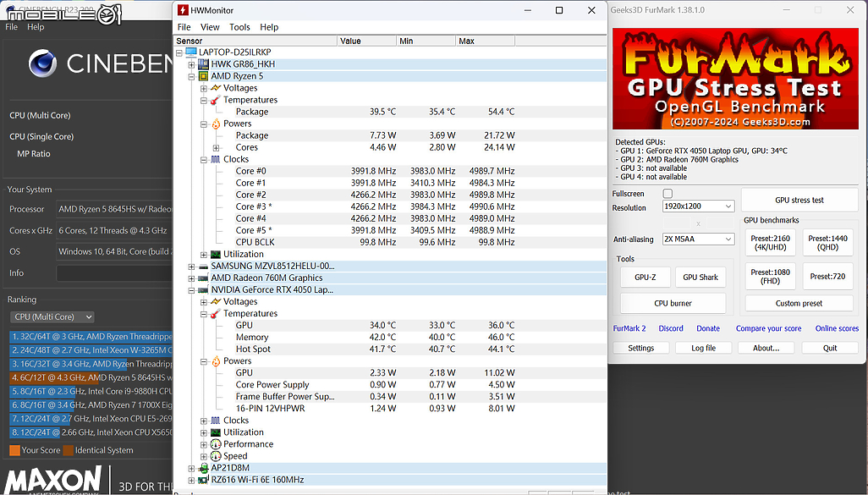Open the Discord link in FurMark

pos(671,328)
